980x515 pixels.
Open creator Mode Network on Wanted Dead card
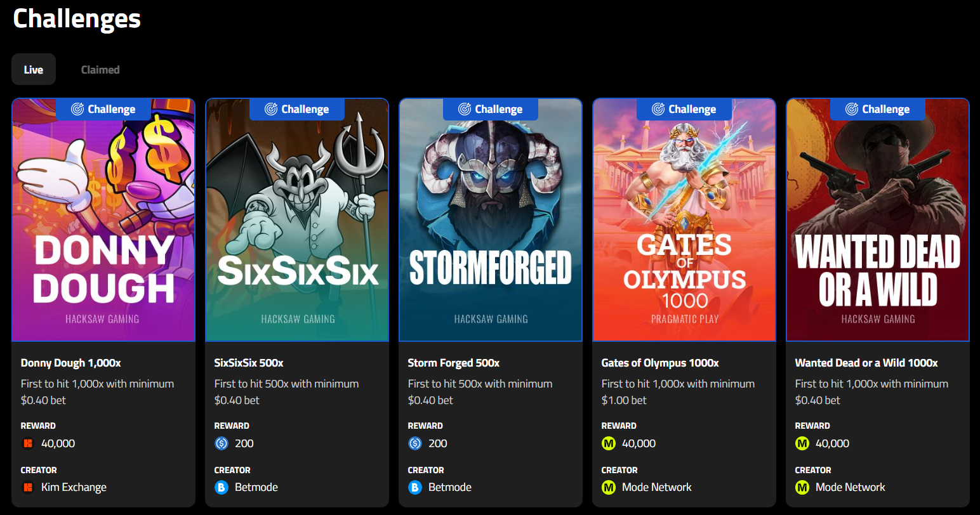click(x=851, y=487)
